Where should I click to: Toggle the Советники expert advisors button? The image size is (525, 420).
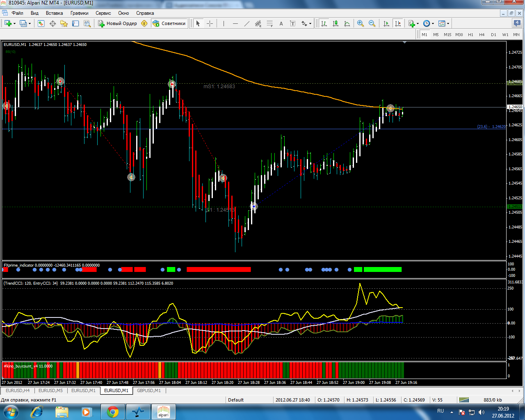169,23
